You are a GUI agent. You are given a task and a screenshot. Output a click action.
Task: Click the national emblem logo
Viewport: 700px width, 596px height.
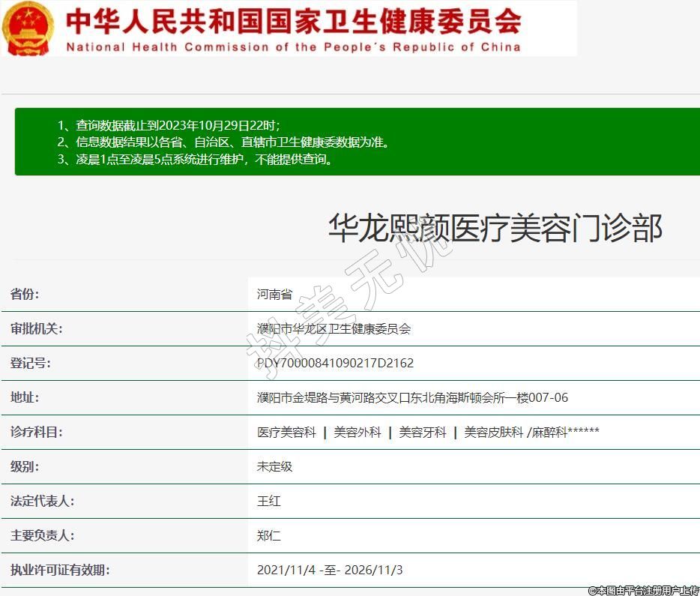28,28
